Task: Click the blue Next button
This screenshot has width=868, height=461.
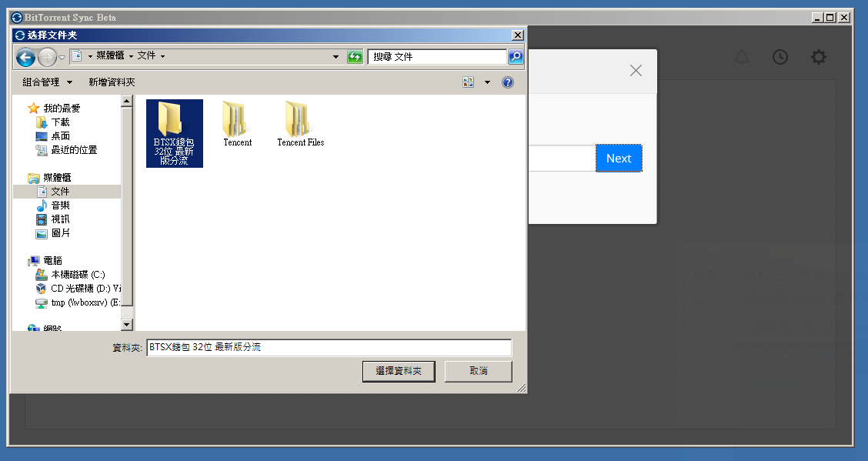Action: 619,159
